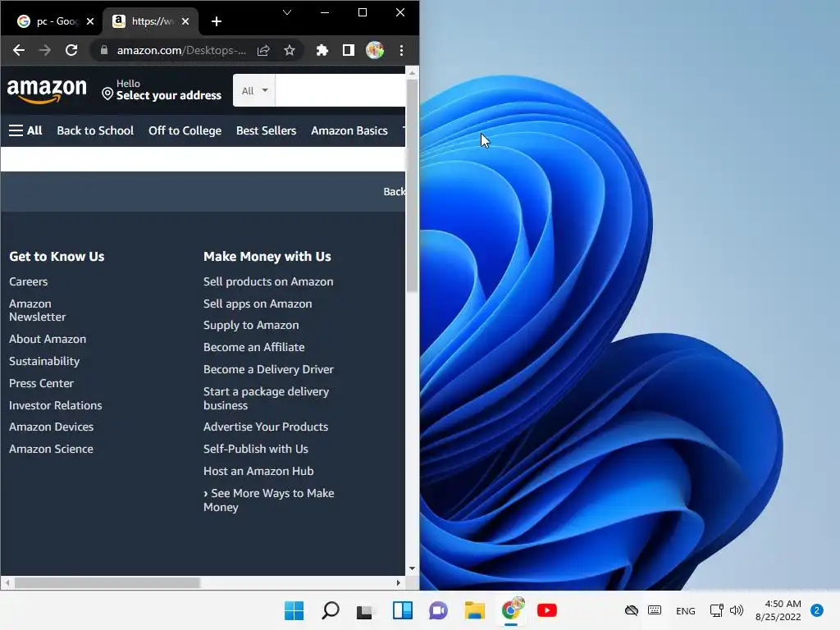The height and width of the screenshot is (630, 840).
Task: Close the 'pc - Google' tab
Action: point(90,21)
